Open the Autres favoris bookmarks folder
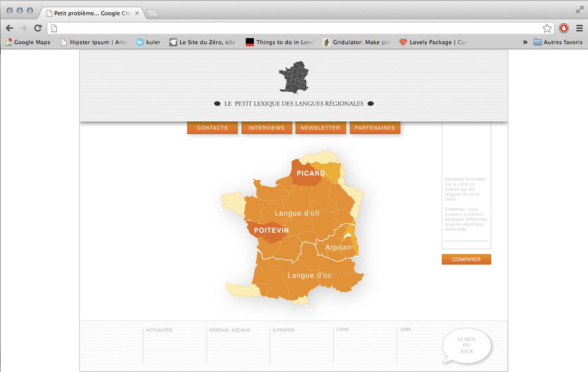Viewport: 588px width, 372px height. point(558,42)
